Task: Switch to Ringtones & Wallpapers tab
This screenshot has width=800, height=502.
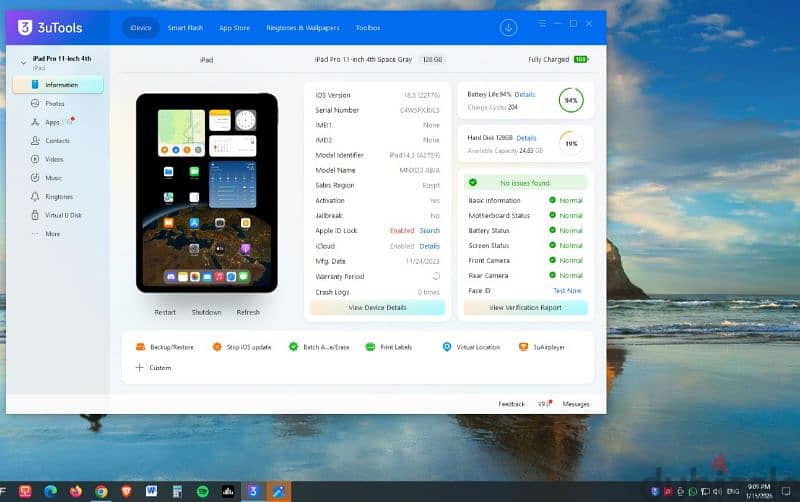Action: point(303,28)
